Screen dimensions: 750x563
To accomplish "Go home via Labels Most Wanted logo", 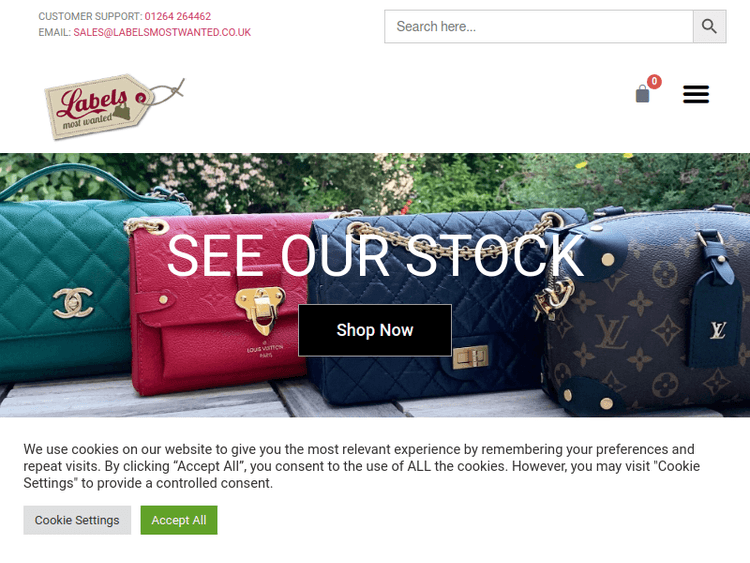I will click(x=114, y=107).
